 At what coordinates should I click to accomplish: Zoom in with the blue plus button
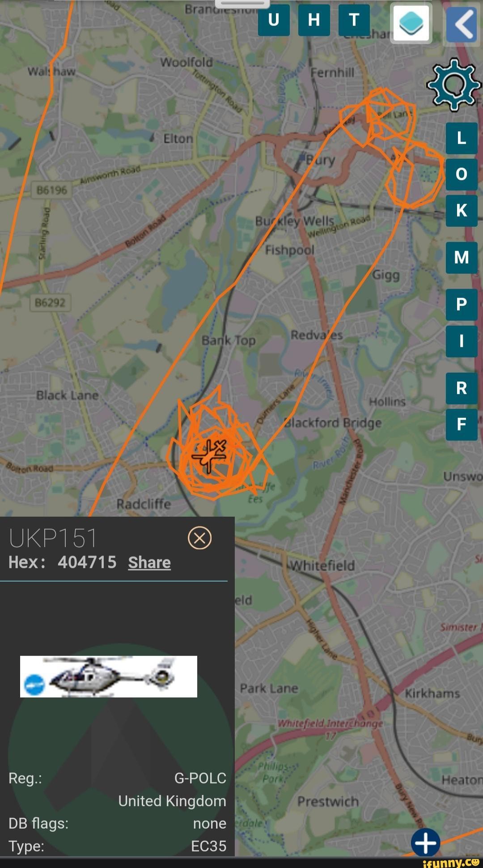(425, 843)
